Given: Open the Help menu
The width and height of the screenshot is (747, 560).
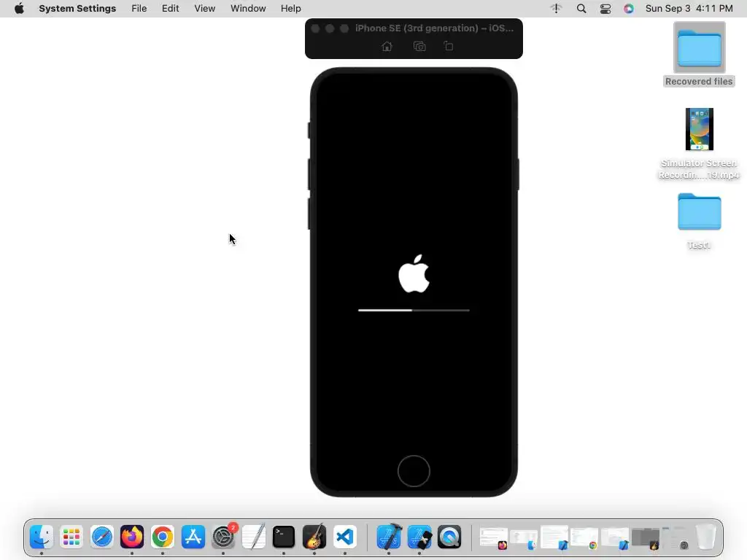Looking at the screenshot, I should click(x=290, y=9).
